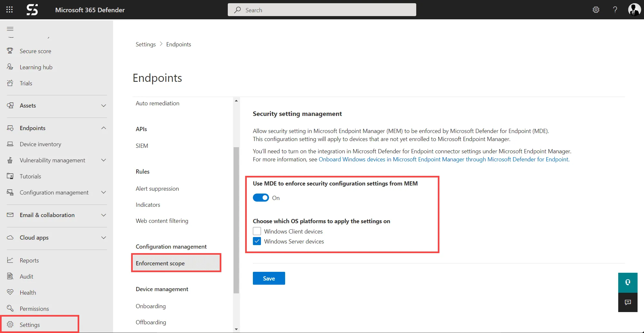Image resolution: width=644 pixels, height=333 pixels.
Task: Toggle off MDE enforcement switch
Action: (261, 198)
